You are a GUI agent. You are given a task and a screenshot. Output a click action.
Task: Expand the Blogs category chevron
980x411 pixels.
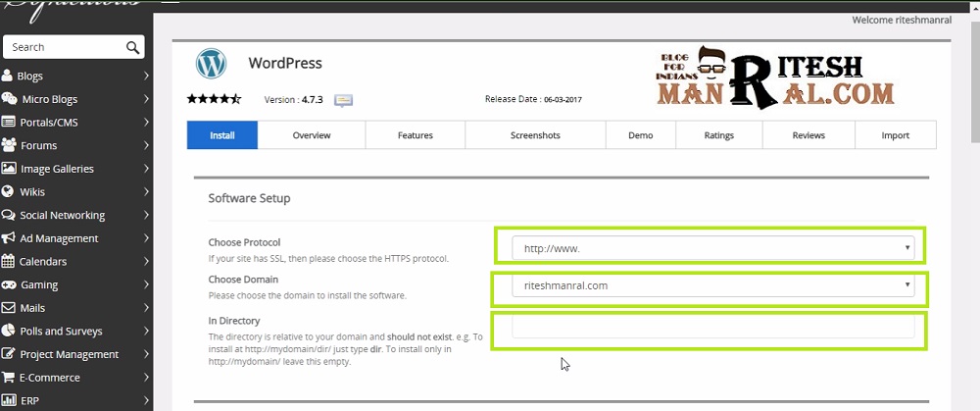point(146,76)
